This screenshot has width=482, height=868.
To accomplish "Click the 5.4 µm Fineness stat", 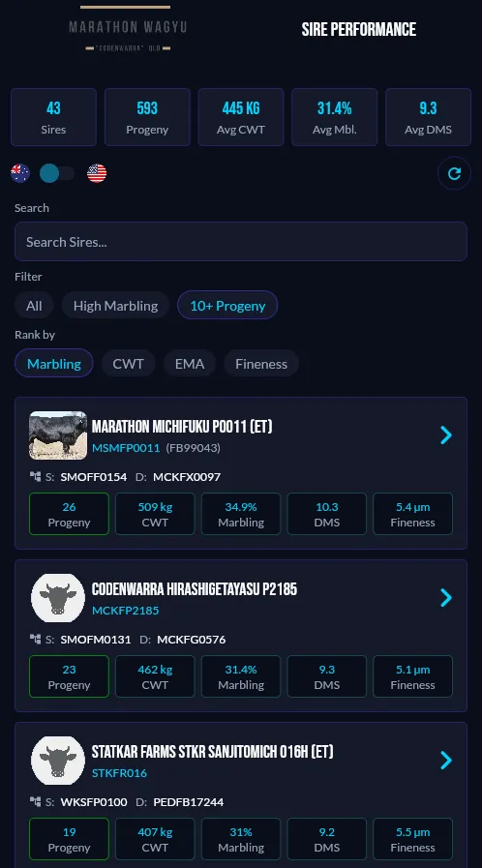I will [x=413, y=514].
